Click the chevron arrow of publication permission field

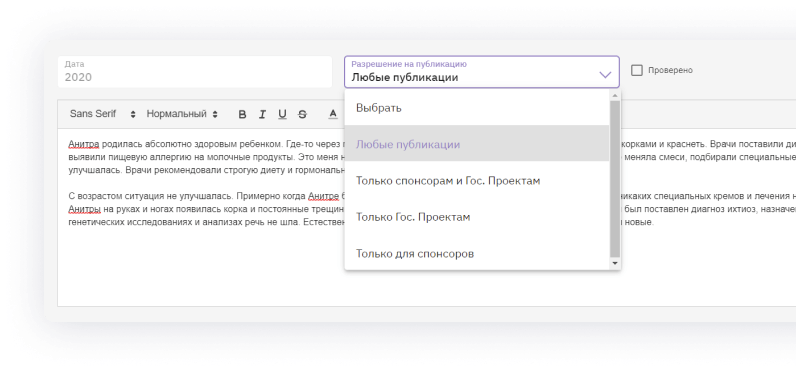pyautogui.click(x=605, y=75)
